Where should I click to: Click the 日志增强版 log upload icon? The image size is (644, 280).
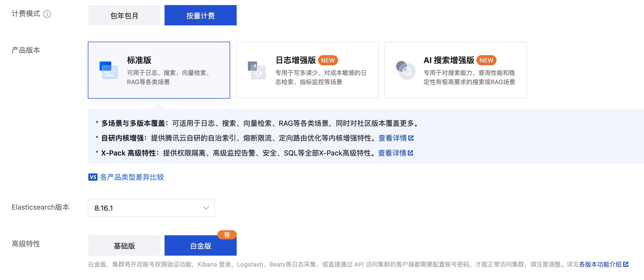(x=257, y=70)
